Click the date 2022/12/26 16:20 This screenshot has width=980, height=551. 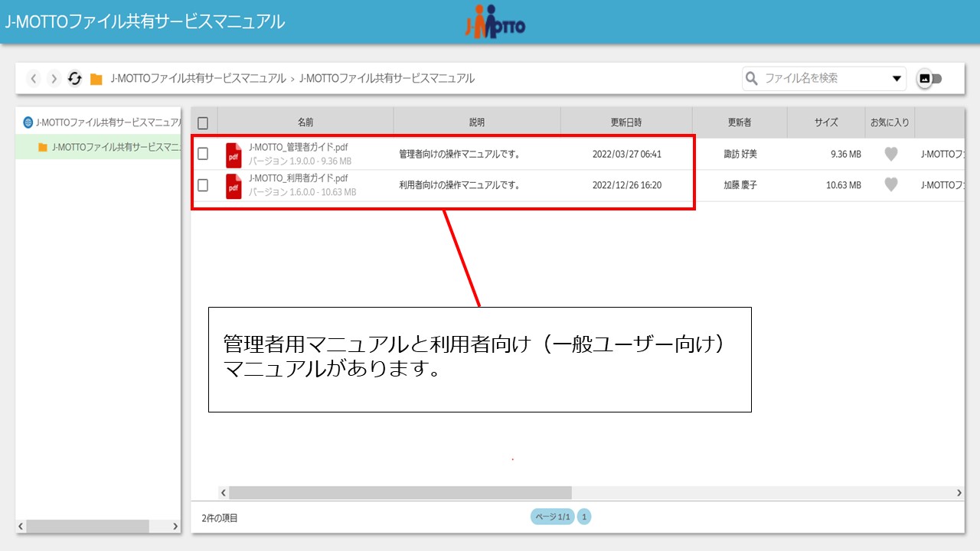tap(627, 184)
